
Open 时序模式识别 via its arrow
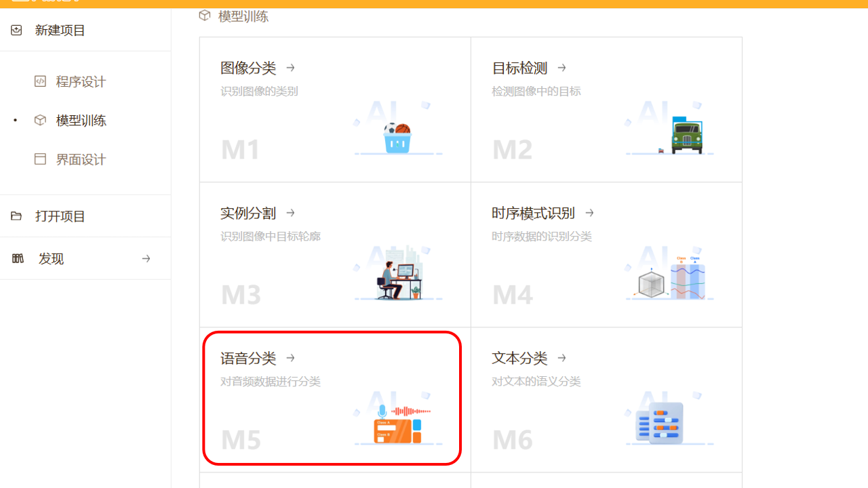(x=589, y=213)
